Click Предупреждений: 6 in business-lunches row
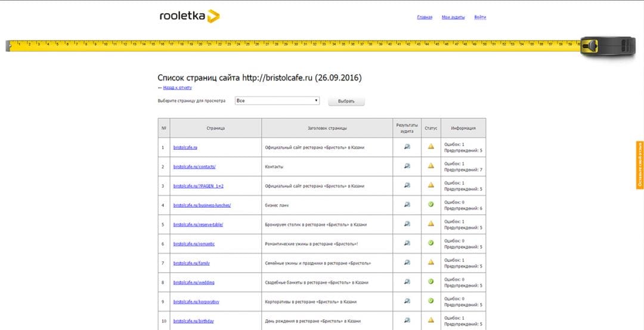The width and height of the screenshot is (644, 330). pos(463,208)
